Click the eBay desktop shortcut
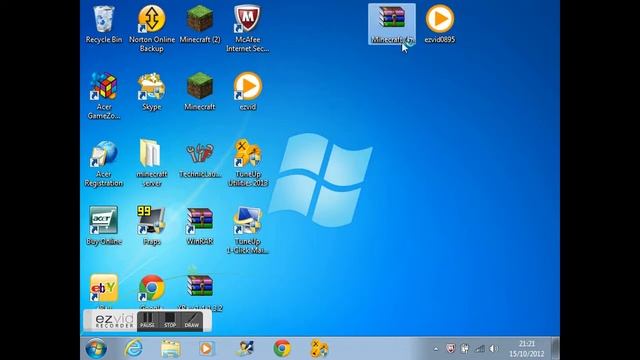The width and height of the screenshot is (640, 360). point(104,288)
